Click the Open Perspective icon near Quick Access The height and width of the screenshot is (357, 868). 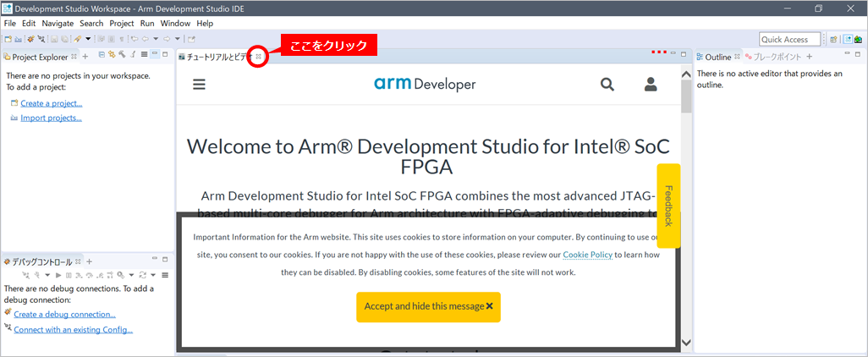pyautogui.click(x=833, y=39)
